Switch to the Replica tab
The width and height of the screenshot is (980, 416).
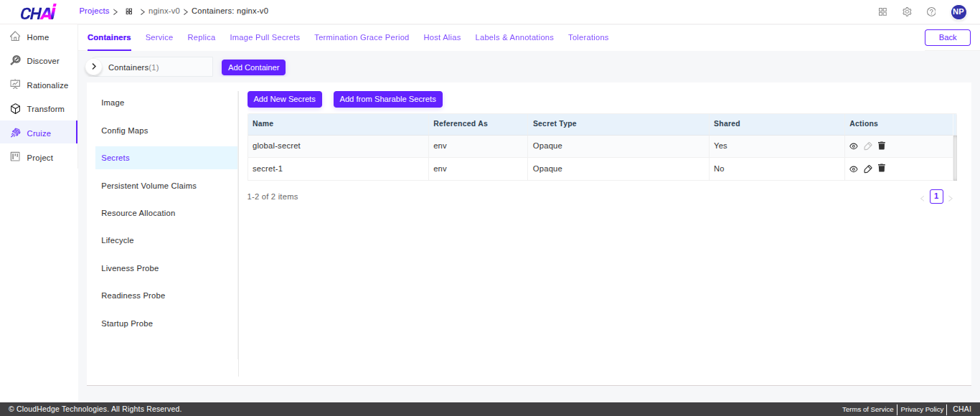point(202,37)
